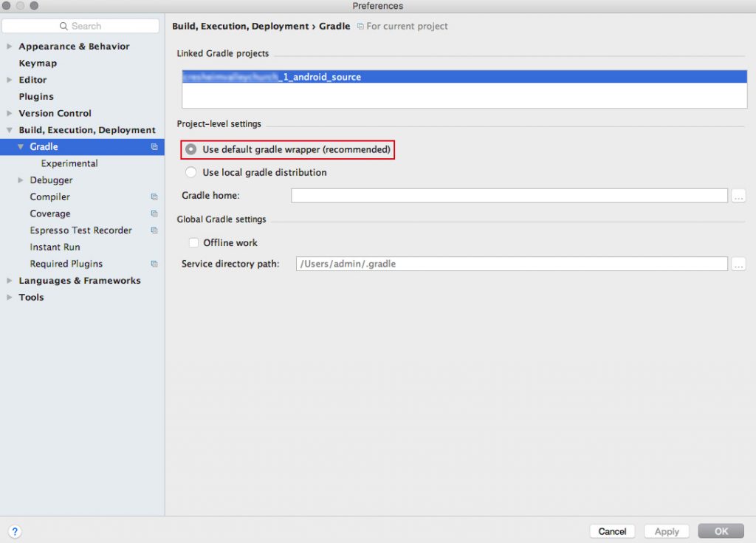Expand the Debugger tree node

coord(21,180)
